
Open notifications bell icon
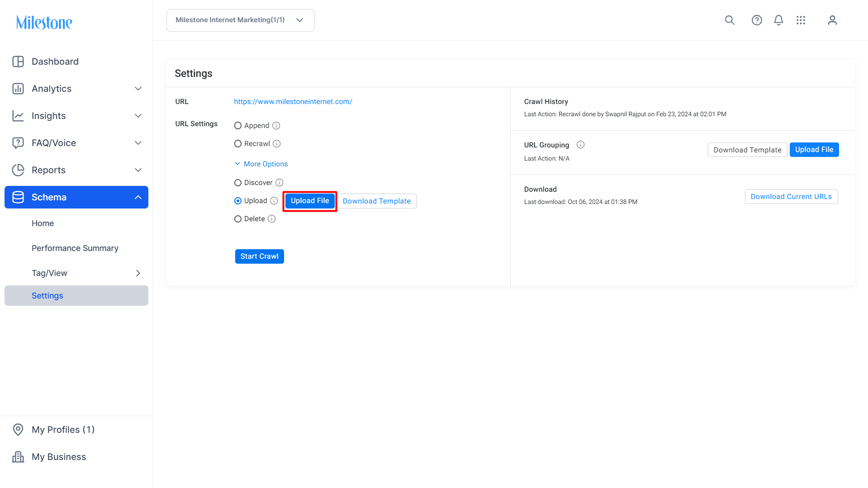point(778,20)
